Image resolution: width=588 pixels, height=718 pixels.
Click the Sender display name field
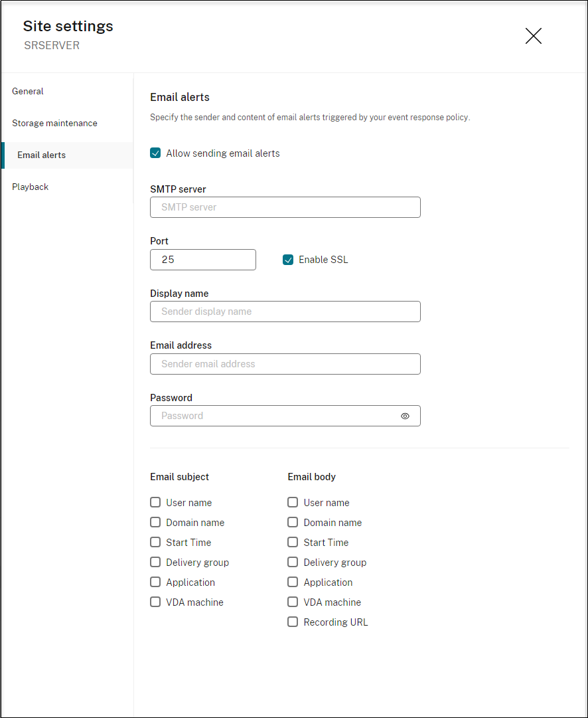[x=285, y=312]
